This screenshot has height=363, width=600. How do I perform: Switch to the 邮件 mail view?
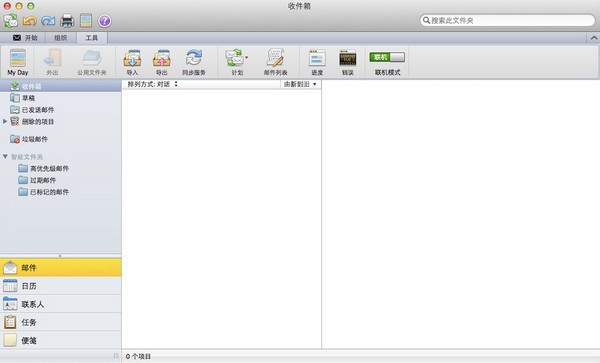coord(60,267)
